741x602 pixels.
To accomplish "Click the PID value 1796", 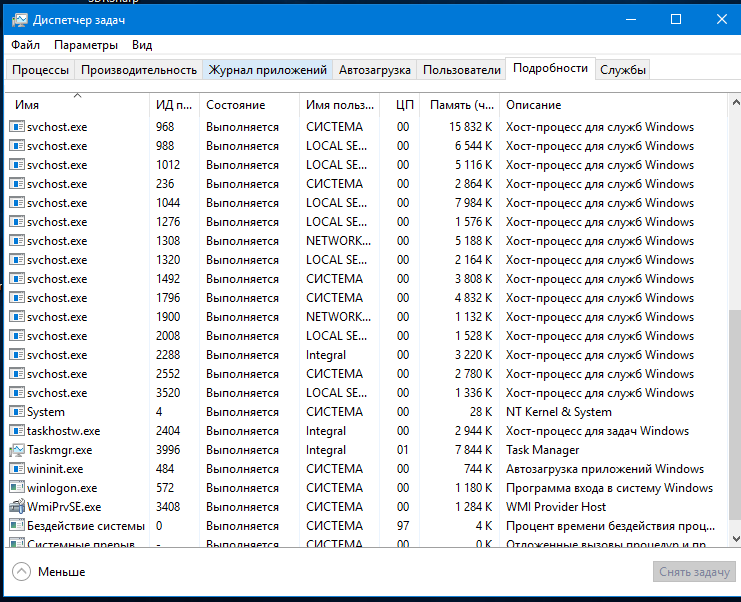I will coord(168,298).
